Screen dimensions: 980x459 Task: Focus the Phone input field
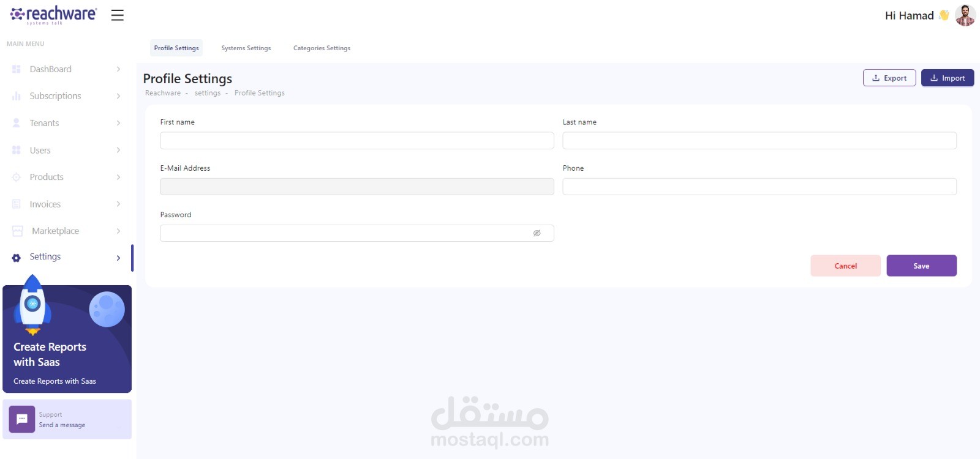pyautogui.click(x=759, y=187)
